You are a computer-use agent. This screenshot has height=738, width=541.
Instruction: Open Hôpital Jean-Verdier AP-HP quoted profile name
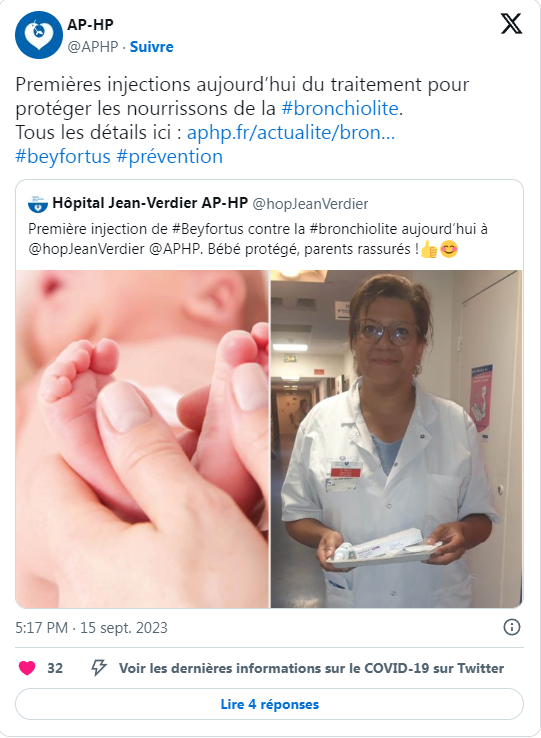click(150, 203)
